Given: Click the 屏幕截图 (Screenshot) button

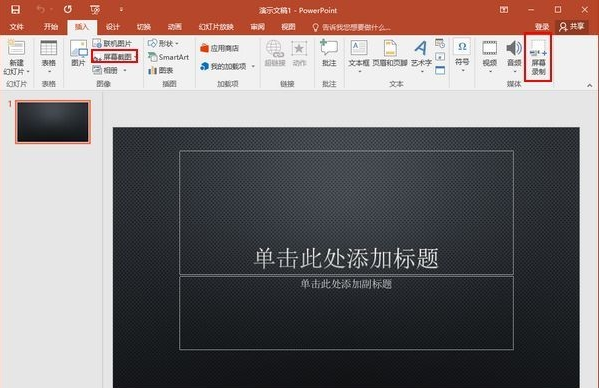Looking at the screenshot, I should tap(115, 57).
